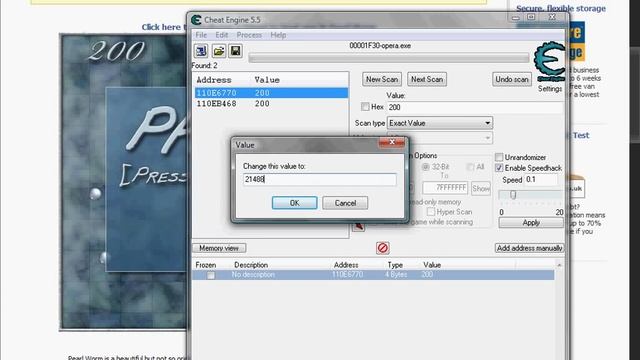Click the Description column header

click(251, 265)
